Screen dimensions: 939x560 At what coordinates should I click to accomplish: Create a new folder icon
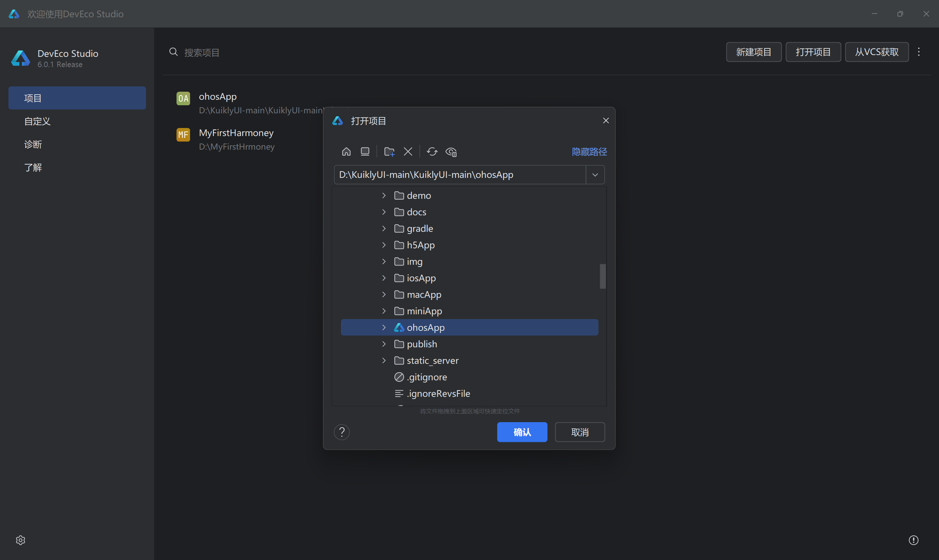(389, 152)
